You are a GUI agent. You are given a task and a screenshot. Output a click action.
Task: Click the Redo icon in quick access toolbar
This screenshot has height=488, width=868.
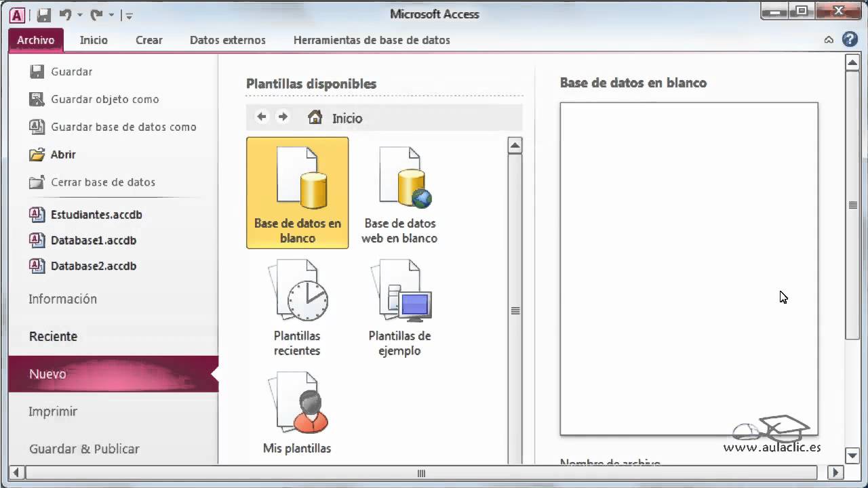(96, 14)
